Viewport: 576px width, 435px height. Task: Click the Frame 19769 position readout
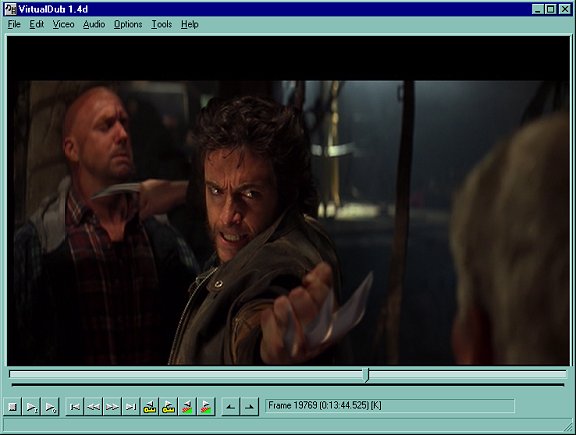[x=389, y=406]
